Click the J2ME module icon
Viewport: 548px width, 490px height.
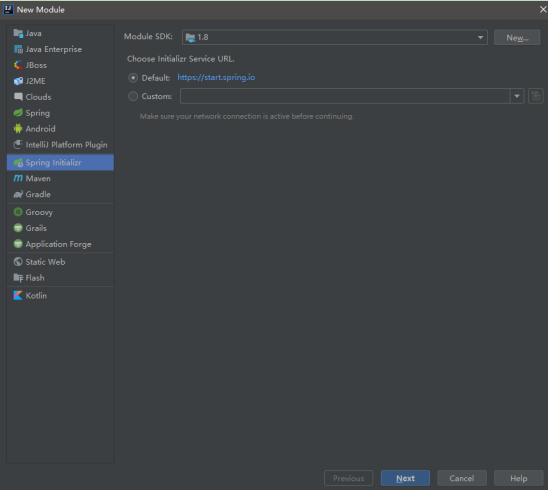18,81
